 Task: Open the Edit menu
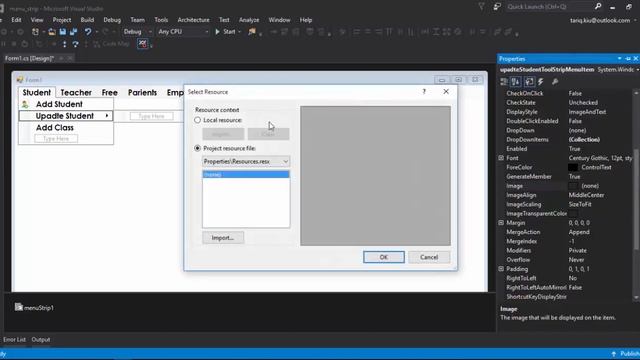click(16, 20)
